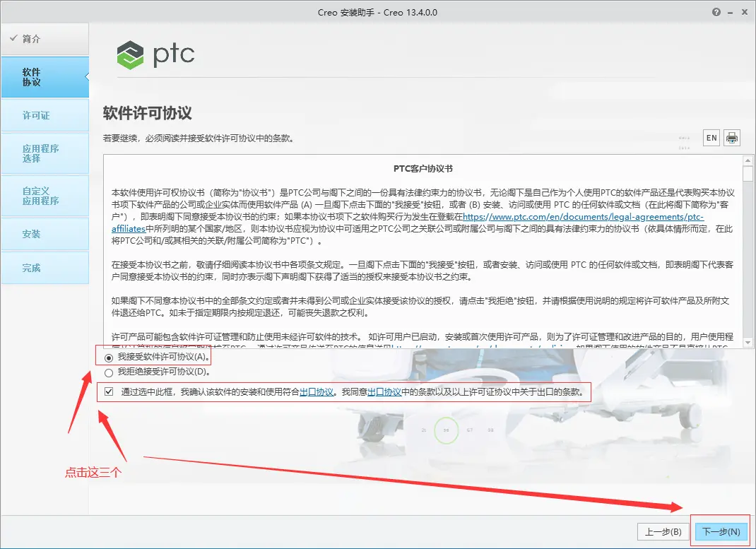Click scrollbar up arrow of agreement text
This screenshot has height=549, width=756.
click(x=748, y=160)
